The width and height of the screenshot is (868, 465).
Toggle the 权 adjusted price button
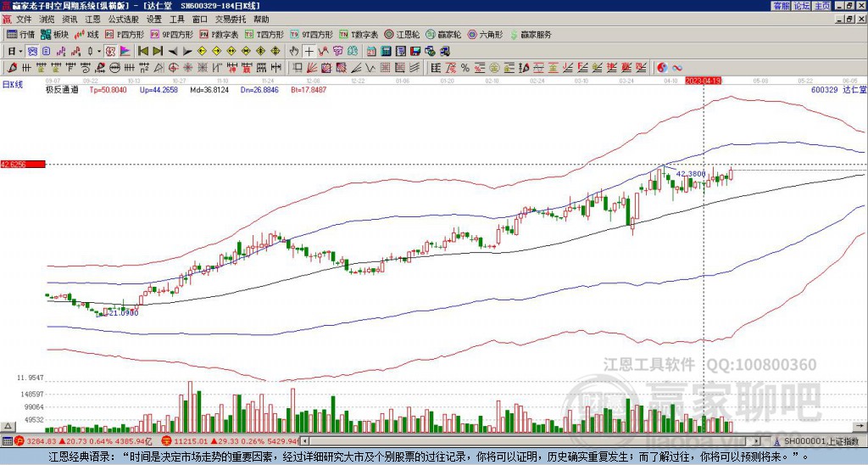point(110,51)
